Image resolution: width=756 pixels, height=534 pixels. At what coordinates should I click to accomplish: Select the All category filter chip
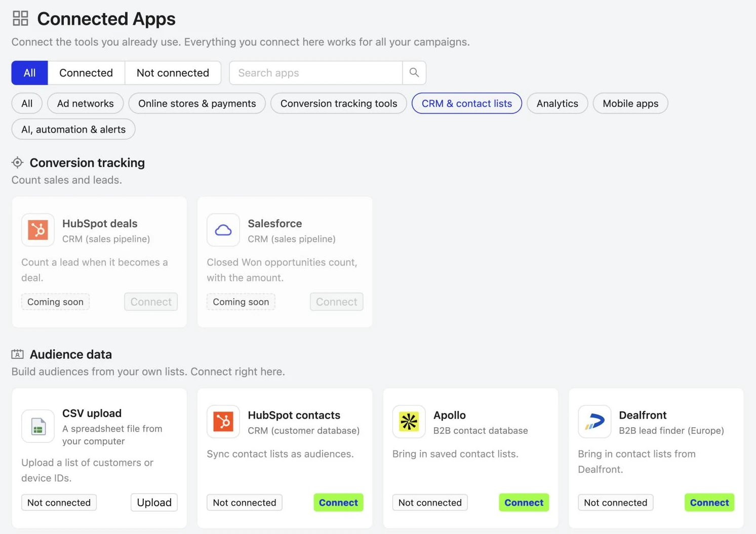[x=27, y=103]
